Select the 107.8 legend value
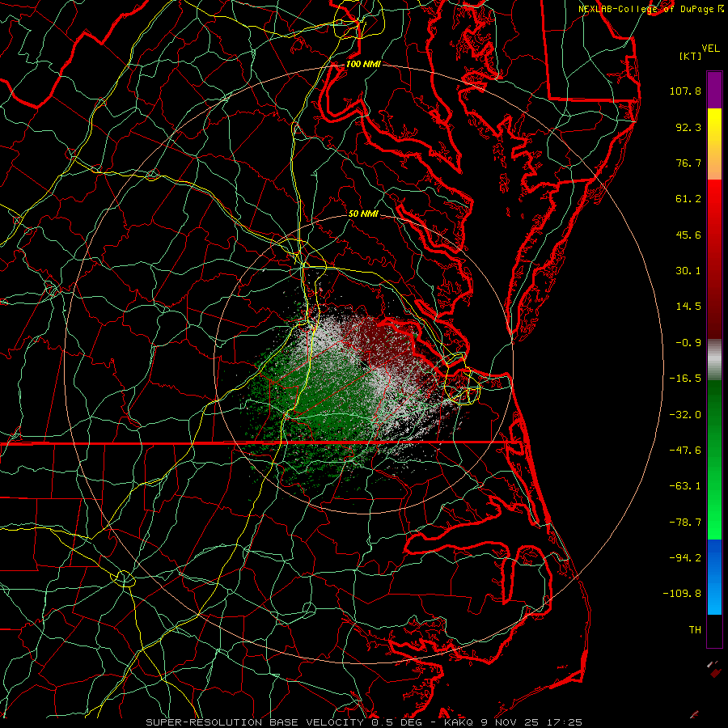The height and width of the screenshot is (728, 728). (685, 91)
